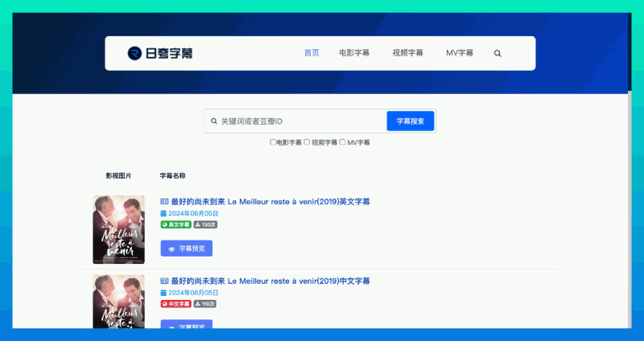Click movie poster thumbnail of 中文字幕 entry
This screenshot has height=341, width=644.
tap(118, 302)
